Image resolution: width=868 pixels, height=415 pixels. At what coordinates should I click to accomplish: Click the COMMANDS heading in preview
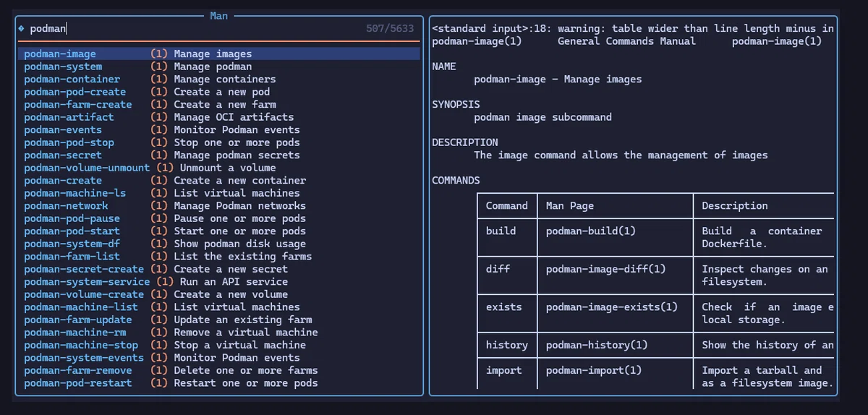tap(456, 180)
